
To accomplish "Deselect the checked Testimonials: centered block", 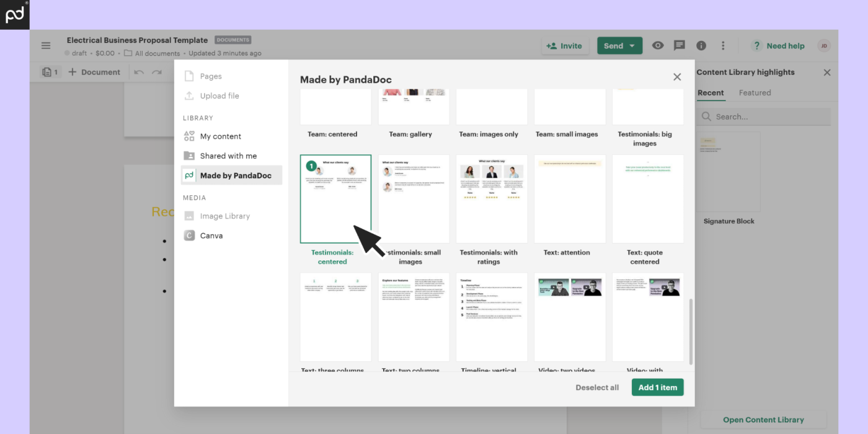I will click(x=335, y=198).
